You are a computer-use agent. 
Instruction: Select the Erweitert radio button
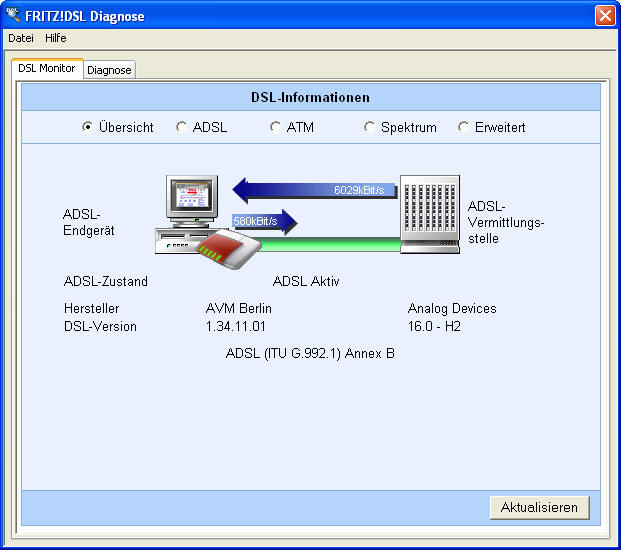pos(463,127)
